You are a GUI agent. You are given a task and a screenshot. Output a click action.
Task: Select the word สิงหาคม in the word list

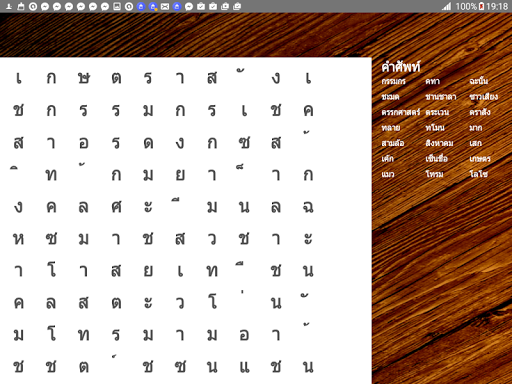pos(439,143)
